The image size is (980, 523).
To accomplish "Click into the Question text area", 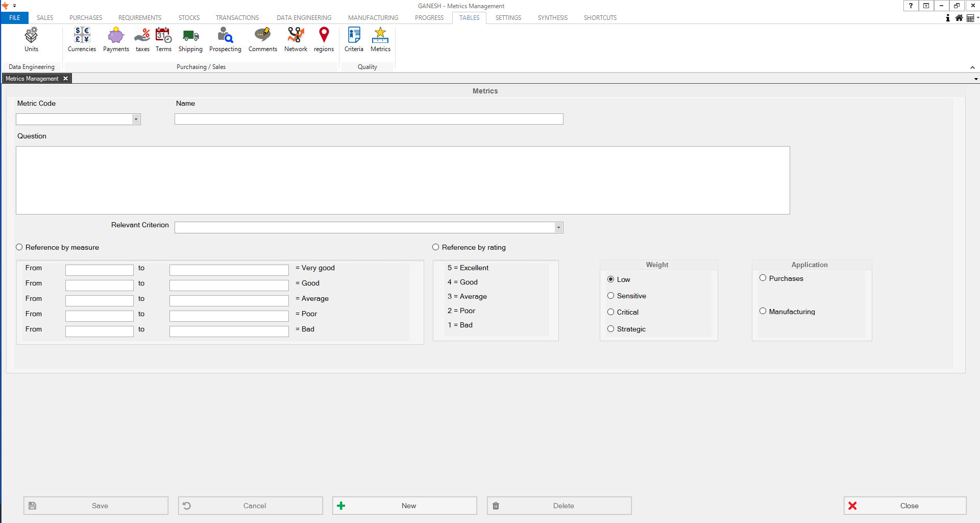I will (x=402, y=180).
